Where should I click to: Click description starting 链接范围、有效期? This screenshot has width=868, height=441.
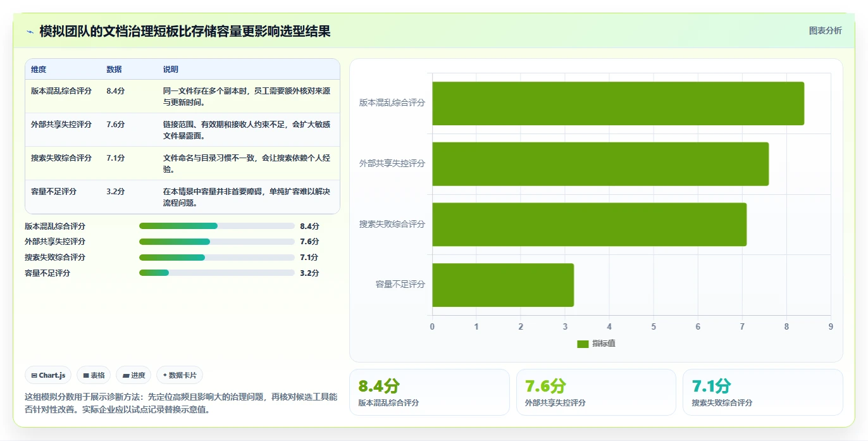(247, 130)
